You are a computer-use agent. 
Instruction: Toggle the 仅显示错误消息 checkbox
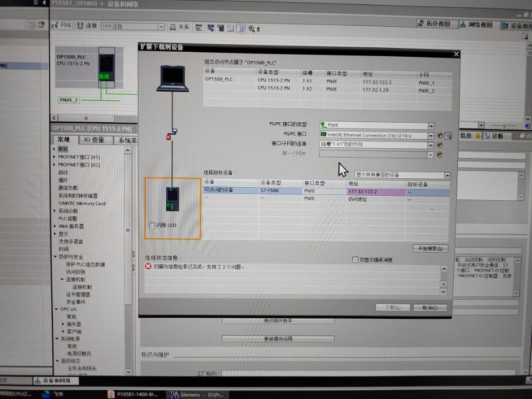355,260
